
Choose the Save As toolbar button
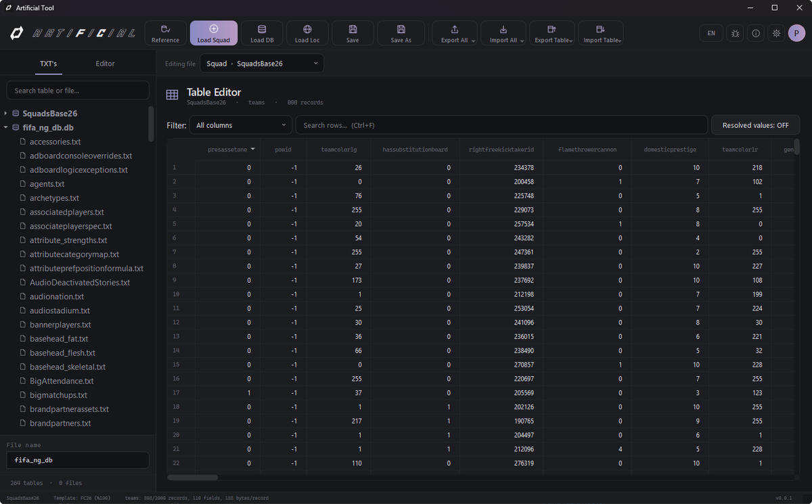(401, 33)
